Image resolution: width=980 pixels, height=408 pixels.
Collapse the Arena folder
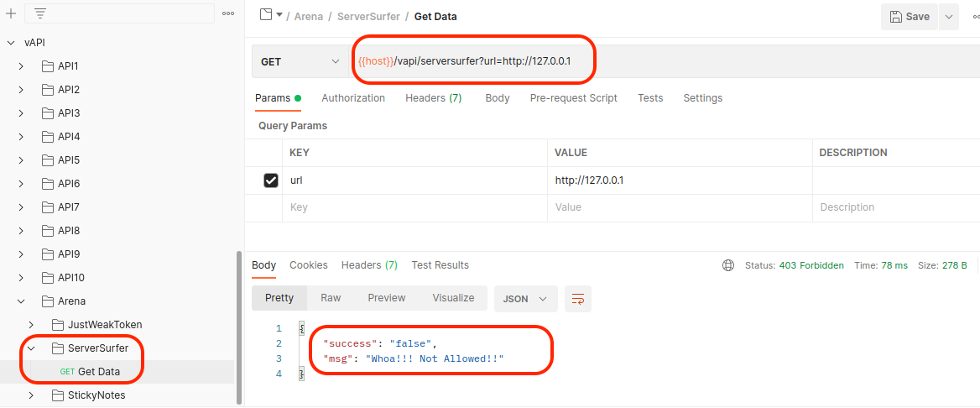(x=21, y=301)
